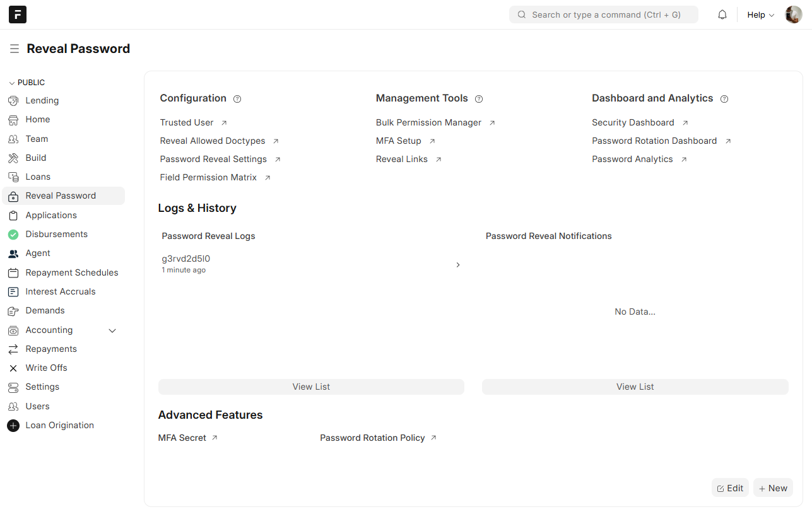The height and width of the screenshot is (519, 812).
Task: Click the Disbursements green check icon
Action: coord(13,235)
